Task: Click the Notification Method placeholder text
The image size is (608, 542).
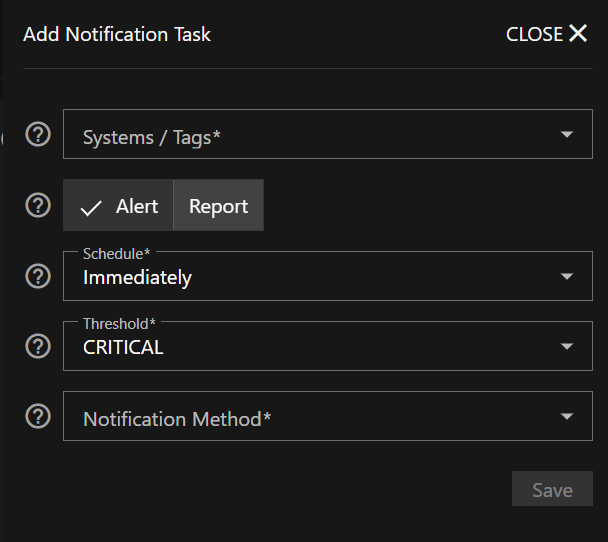Action: (177, 419)
